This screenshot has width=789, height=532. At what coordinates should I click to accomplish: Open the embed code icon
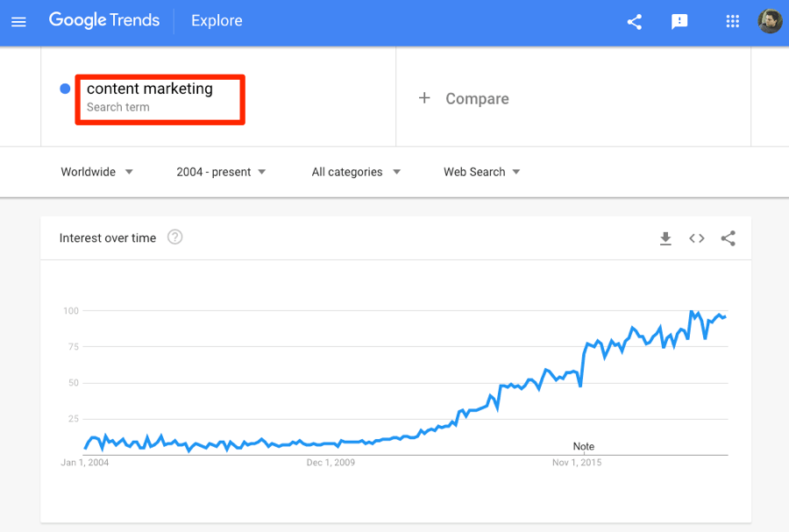(697, 238)
